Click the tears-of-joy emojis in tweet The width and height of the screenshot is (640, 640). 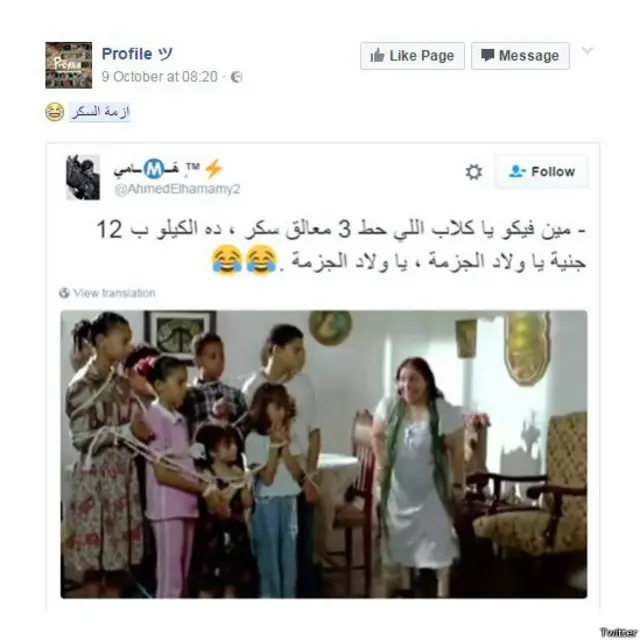pyautogui.click(x=244, y=260)
